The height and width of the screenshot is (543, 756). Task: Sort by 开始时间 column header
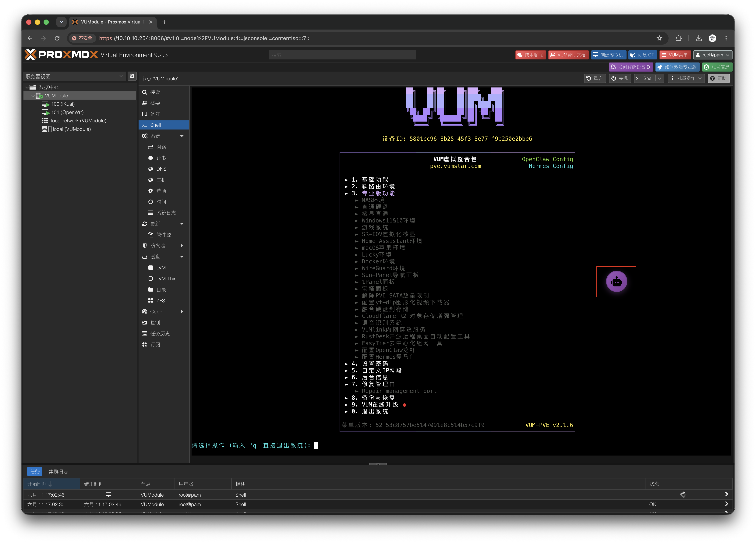click(x=52, y=484)
